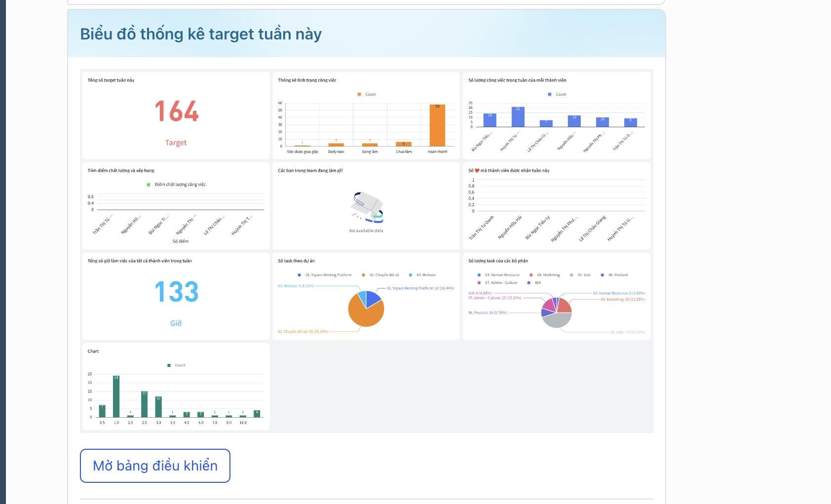Click the large orange pie slice in project chart
831x504 pixels.
364,314
